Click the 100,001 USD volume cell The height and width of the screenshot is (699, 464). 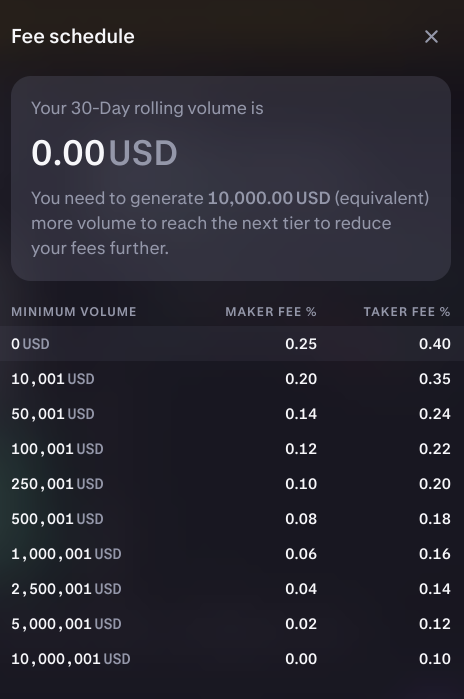pyautogui.click(x=57, y=449)
